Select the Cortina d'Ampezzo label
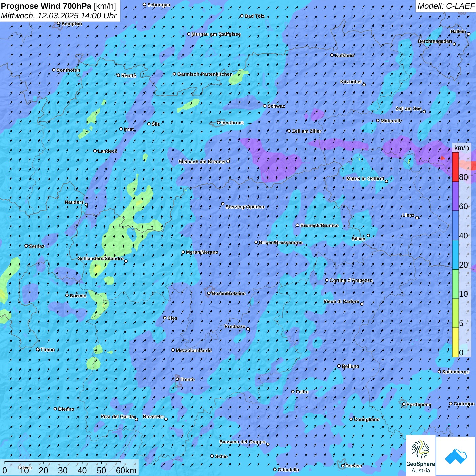 click(351, 280)
